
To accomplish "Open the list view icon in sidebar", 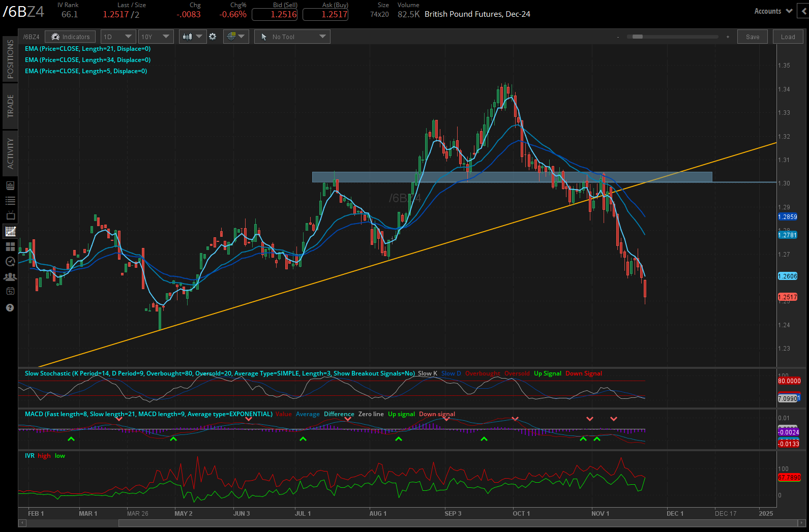I will click(x=10, y=201).
